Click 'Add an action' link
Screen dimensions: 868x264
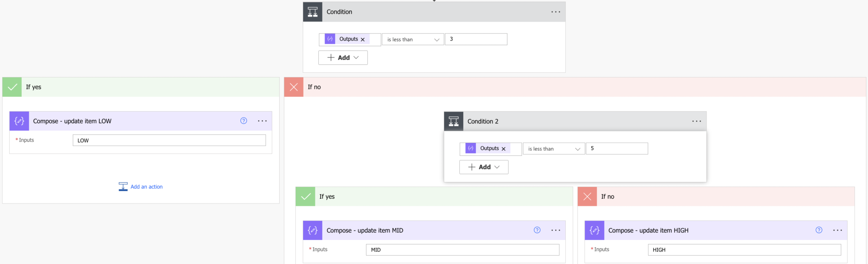pyautogui.click(x=147, y=187)
